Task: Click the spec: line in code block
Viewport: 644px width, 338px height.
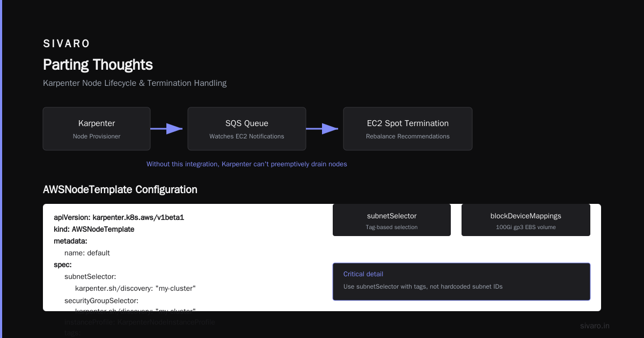Action: (x=63, y=264)
